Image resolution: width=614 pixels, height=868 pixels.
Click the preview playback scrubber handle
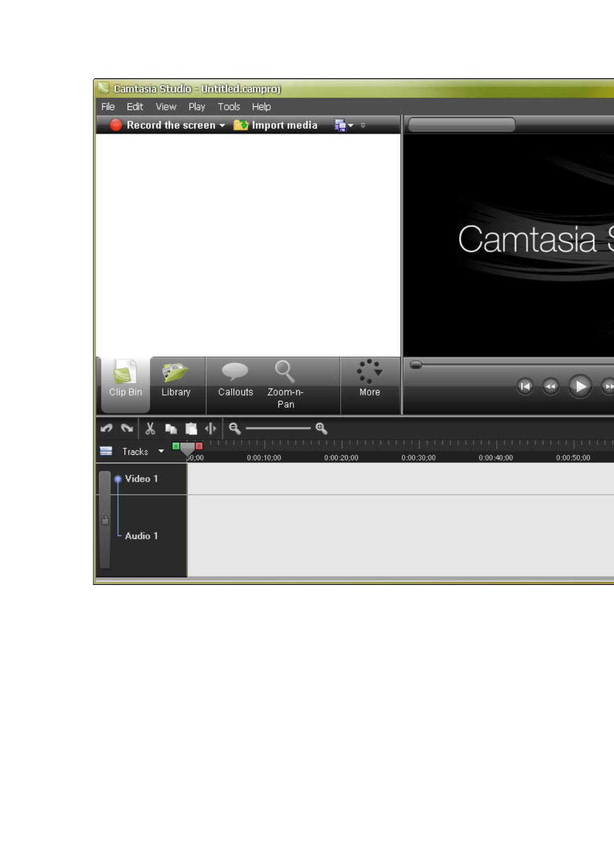(416, 365)
